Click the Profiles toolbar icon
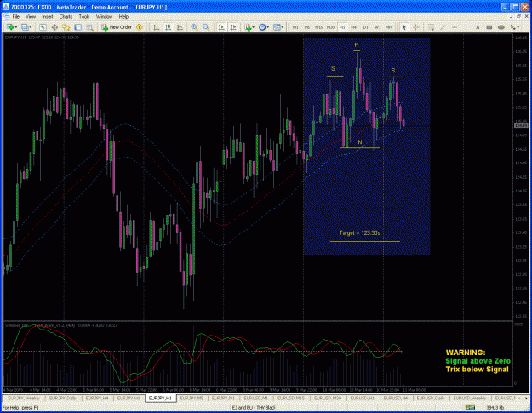The image size is (532, 413). (25, 27)
